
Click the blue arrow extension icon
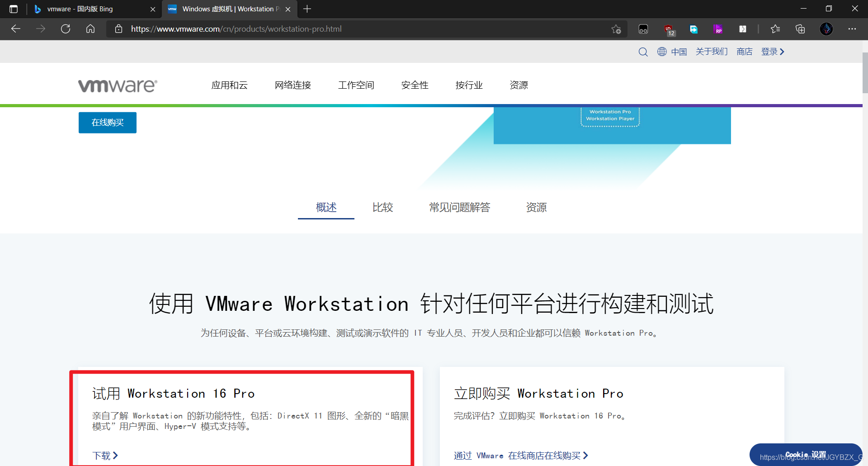tap(693, 29)
